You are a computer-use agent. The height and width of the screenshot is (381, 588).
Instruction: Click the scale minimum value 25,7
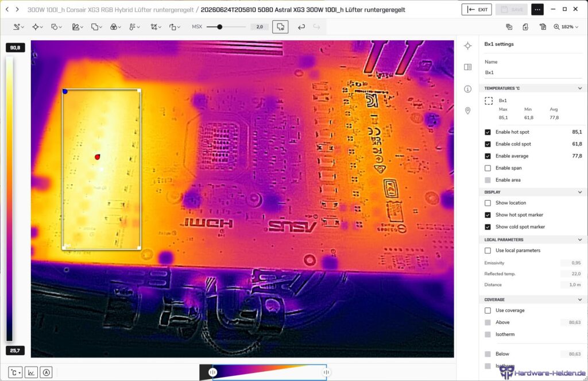16,351
